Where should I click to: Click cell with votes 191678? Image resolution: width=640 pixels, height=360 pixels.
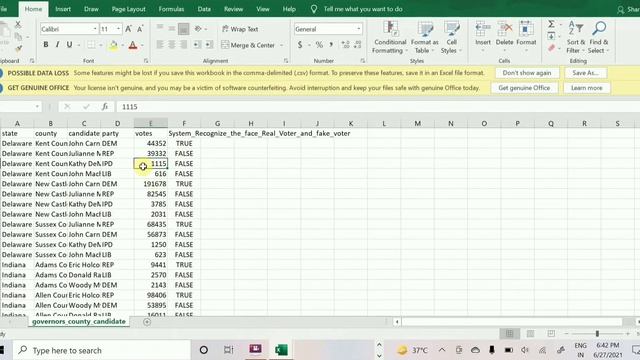(151, 184)
